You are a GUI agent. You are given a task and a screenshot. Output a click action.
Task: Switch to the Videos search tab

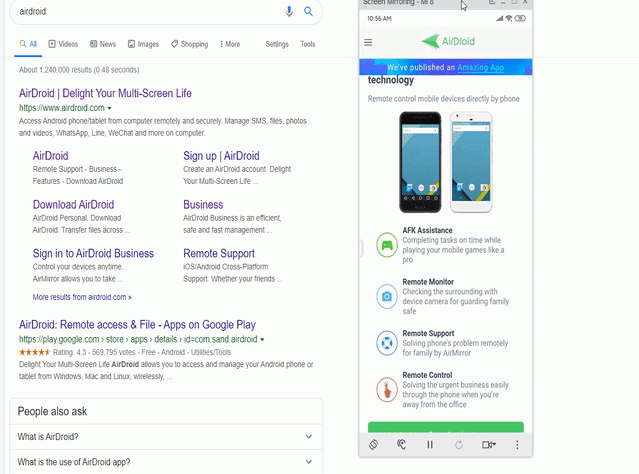(63, 44)
